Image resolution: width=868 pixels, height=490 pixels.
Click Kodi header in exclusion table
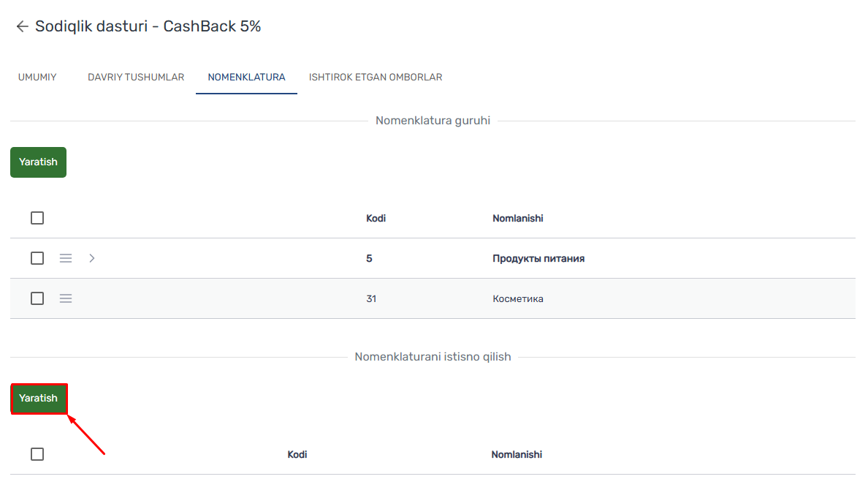[297, 454]
